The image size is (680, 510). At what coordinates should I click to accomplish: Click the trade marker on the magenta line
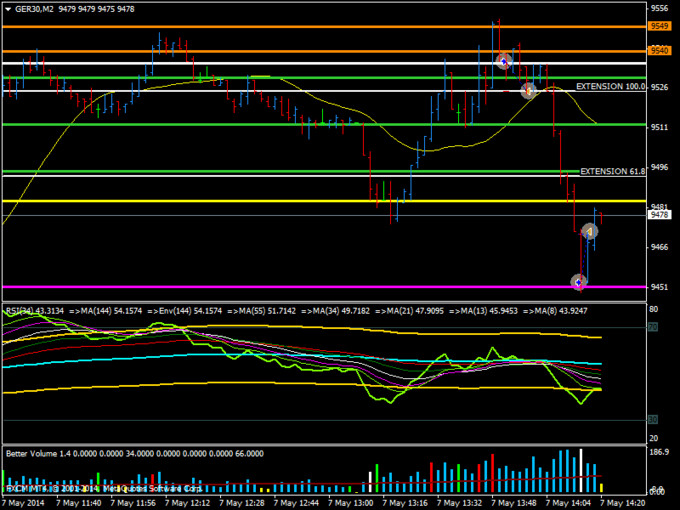pos(579,283)
